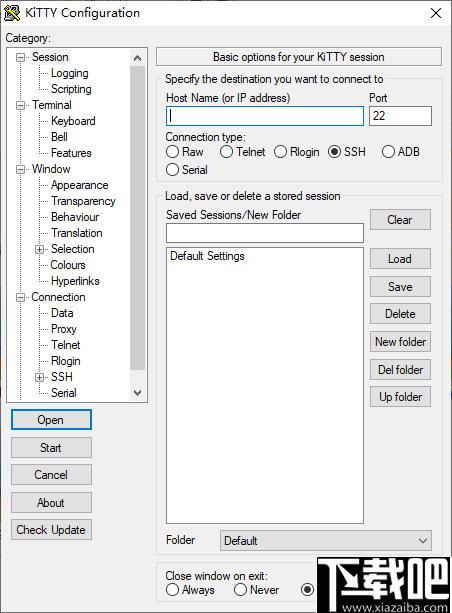Open the Logging category

(x=70, y=73)
